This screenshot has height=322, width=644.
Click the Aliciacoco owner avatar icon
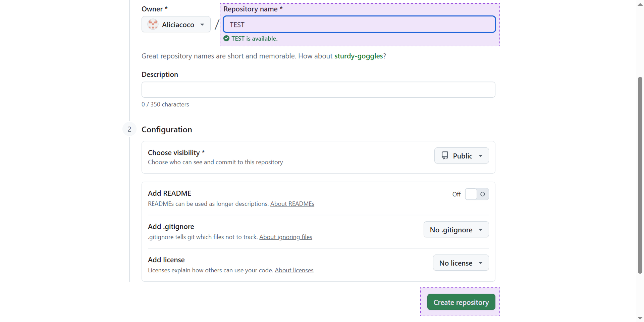(x=153, y=24)
